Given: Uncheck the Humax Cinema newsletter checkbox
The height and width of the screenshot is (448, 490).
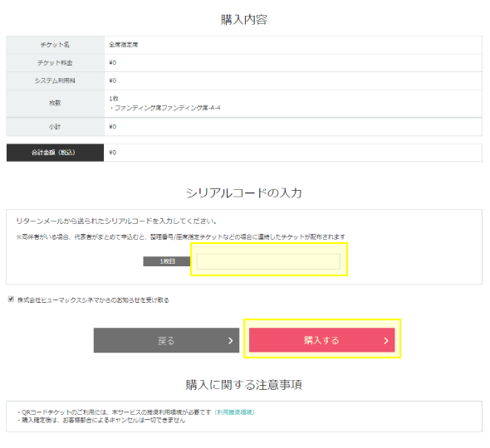Looking at the screenshot, I should pyautogui.click(x=11, y=299).
